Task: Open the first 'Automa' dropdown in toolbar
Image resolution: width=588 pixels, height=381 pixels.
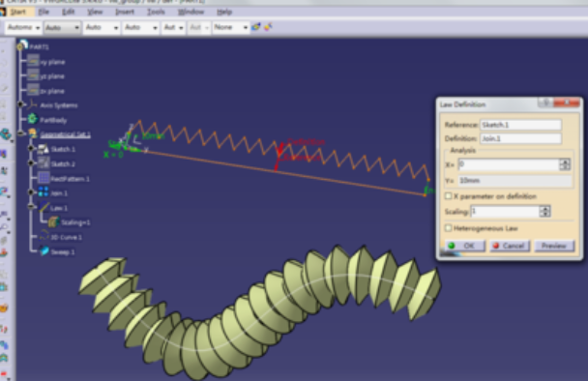Action: (x=23, y=27)
